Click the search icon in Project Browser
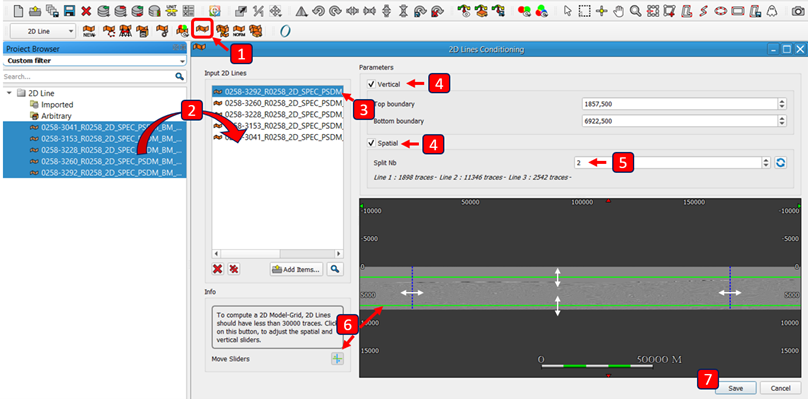 (x=179, y=76)
